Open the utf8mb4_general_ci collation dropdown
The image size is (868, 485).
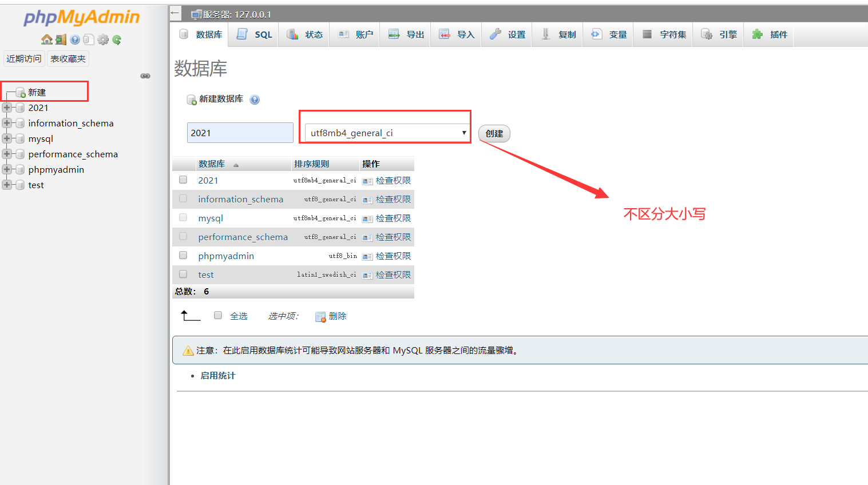pyautogui.click(x=387, y=133)
